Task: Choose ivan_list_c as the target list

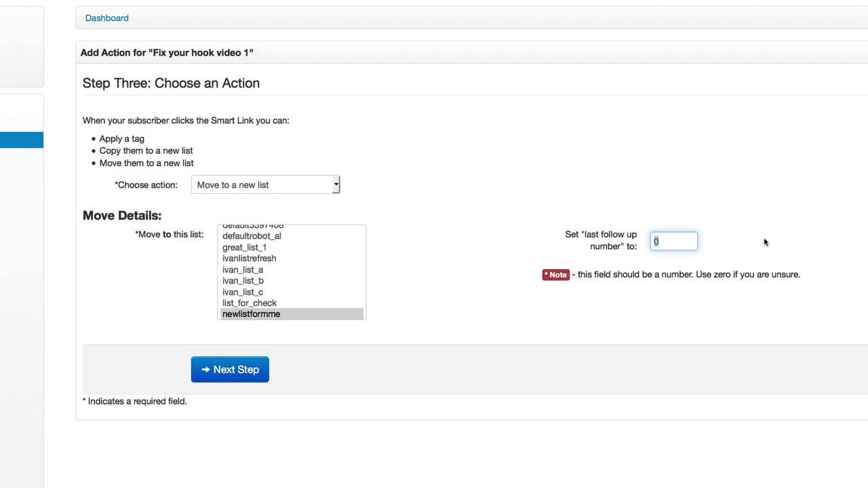Action: [243, 292]
